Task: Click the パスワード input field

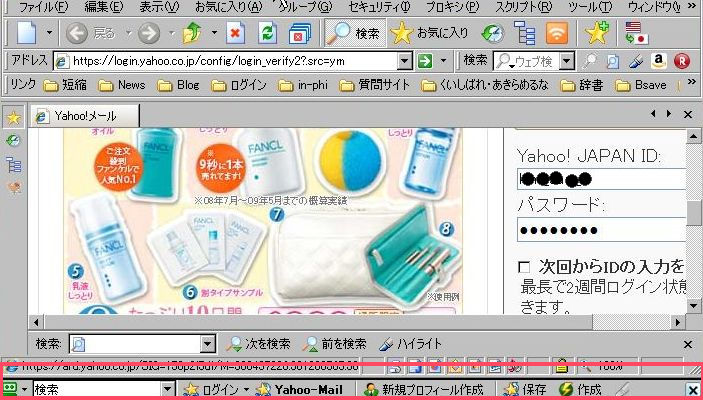Action: (601, 230)
